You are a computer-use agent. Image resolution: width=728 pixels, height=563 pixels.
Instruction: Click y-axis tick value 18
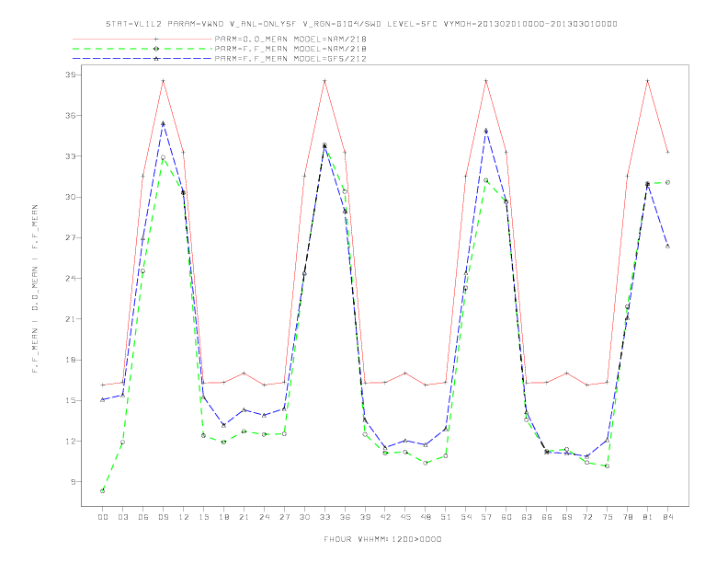[x=70, y=360]
